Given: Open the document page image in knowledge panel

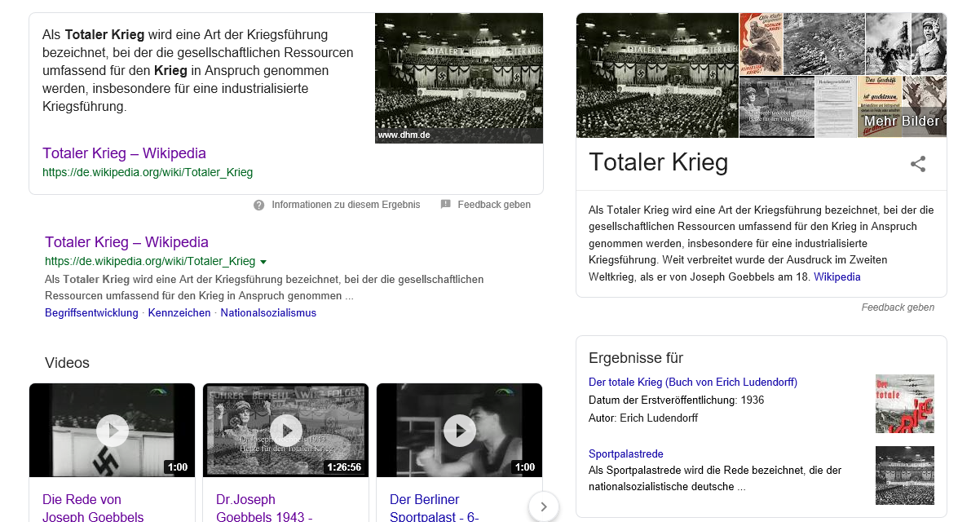Looking at the screenshot, I should point(836,107).
